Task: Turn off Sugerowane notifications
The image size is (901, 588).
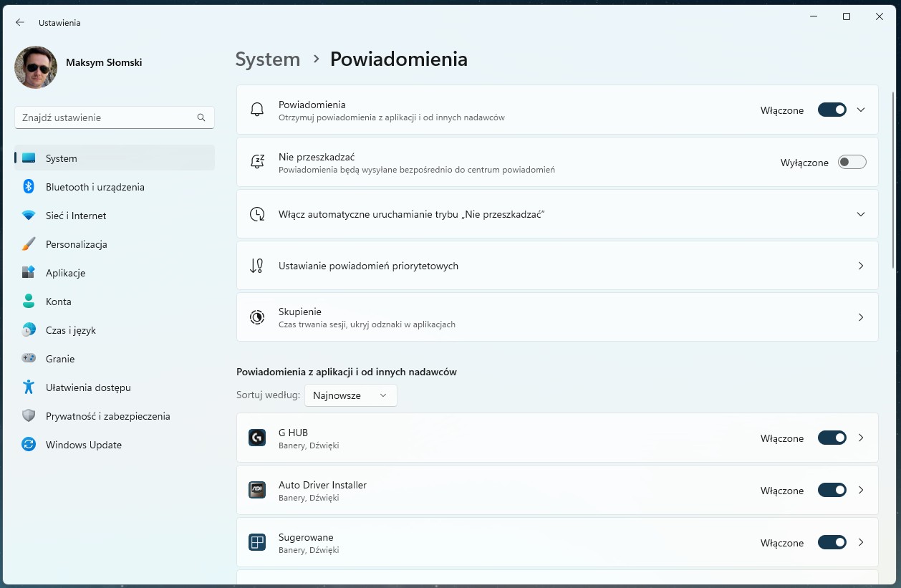Action: 832,542
